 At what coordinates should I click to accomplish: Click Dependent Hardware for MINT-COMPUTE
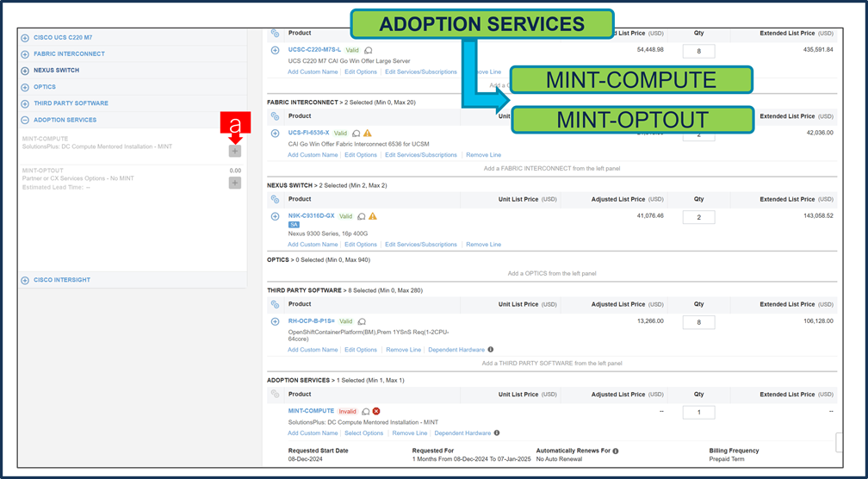[x=462, y=433]
